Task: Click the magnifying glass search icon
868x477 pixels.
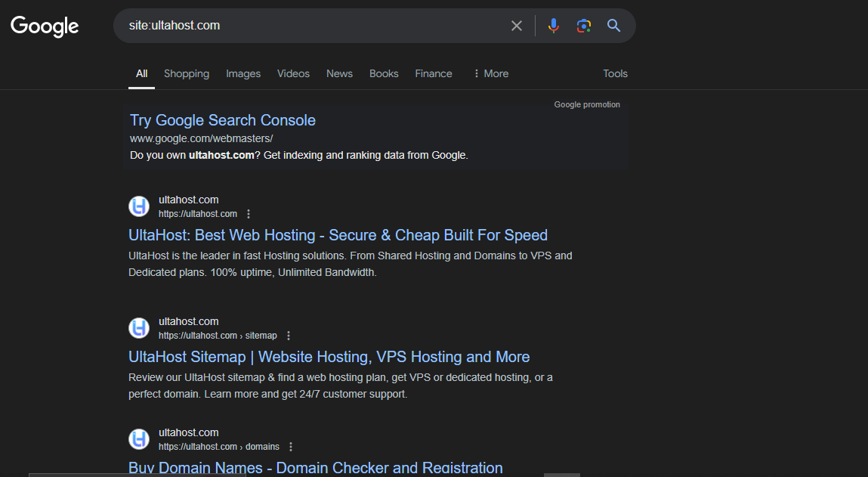Action: [613, 25]
